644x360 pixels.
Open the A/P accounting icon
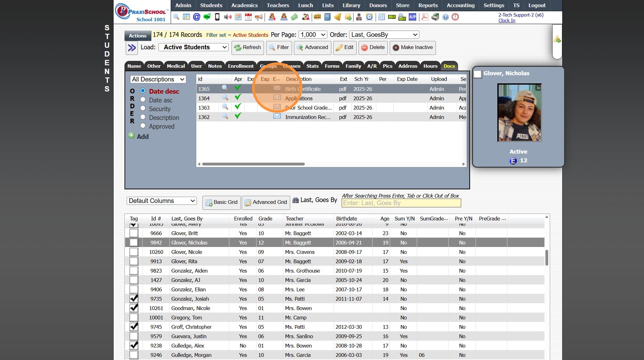click(412, 17)
